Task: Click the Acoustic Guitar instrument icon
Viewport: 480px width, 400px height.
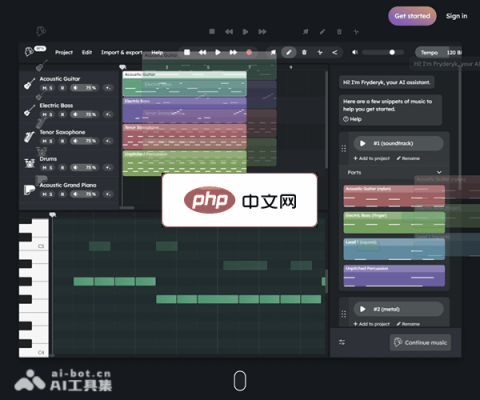Action: 30,83
